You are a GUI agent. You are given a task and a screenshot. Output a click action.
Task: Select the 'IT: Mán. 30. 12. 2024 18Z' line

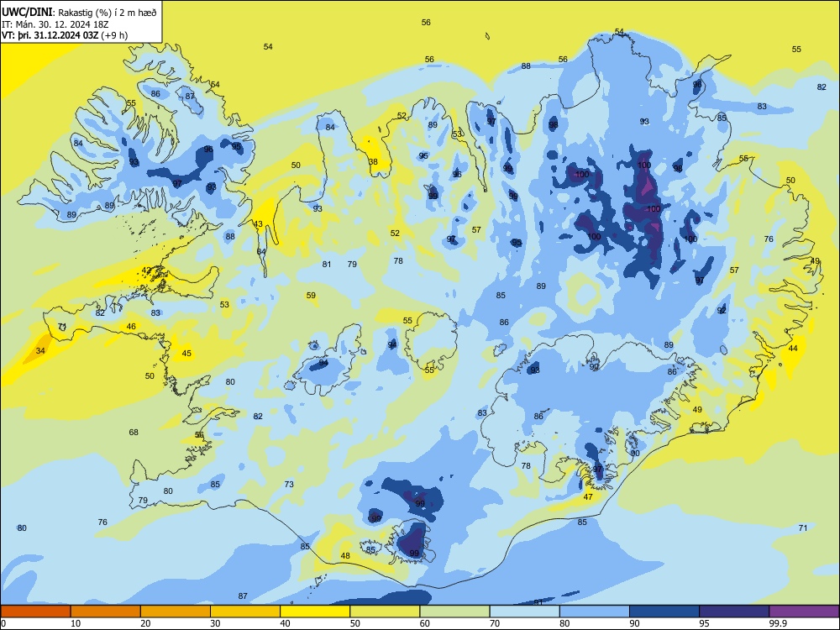click(x=55, y=24)
